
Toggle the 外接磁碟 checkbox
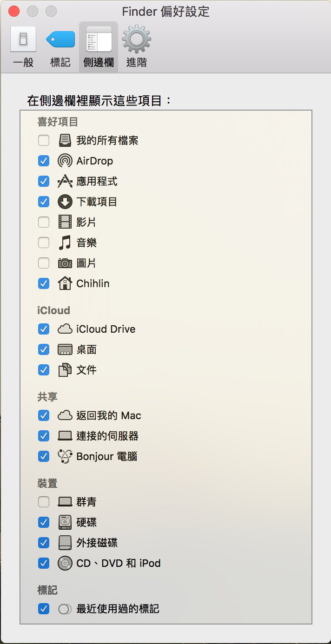44,543
